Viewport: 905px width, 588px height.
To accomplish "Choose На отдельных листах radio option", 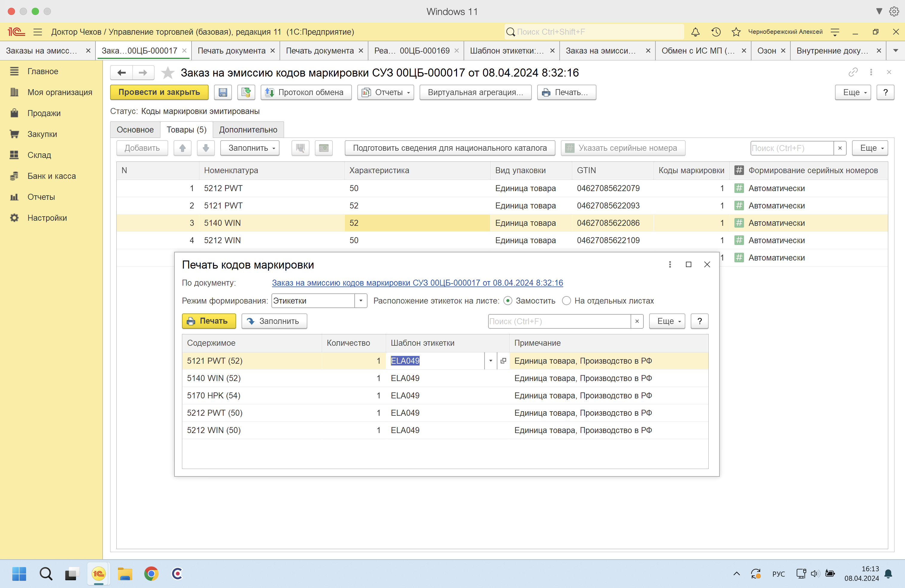I will point(566,301).
